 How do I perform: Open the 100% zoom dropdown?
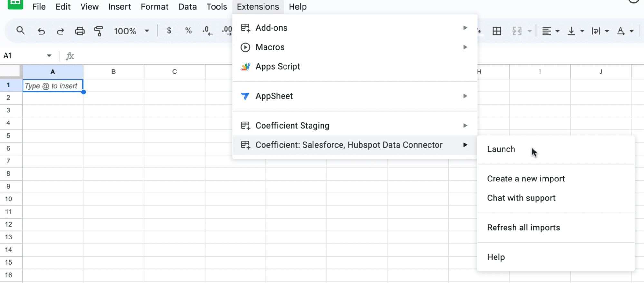click(131, 31)
